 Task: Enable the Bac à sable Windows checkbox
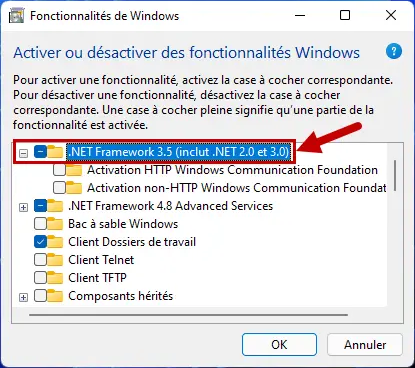[40, 224]
